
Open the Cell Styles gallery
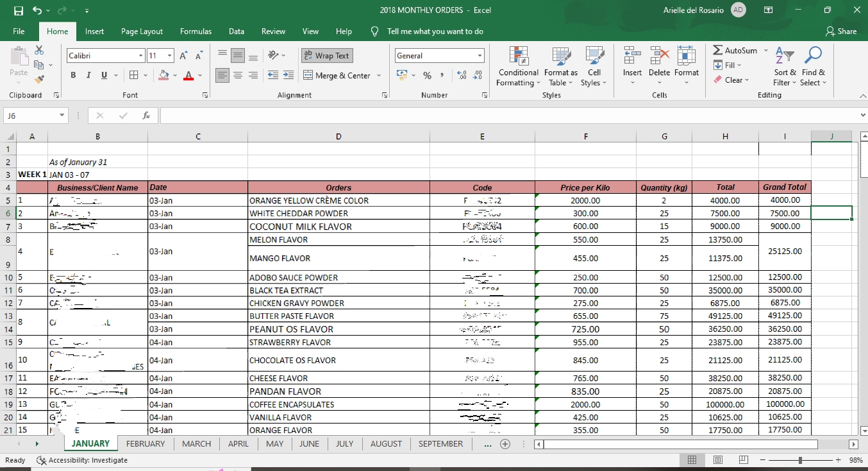[594, 66]
